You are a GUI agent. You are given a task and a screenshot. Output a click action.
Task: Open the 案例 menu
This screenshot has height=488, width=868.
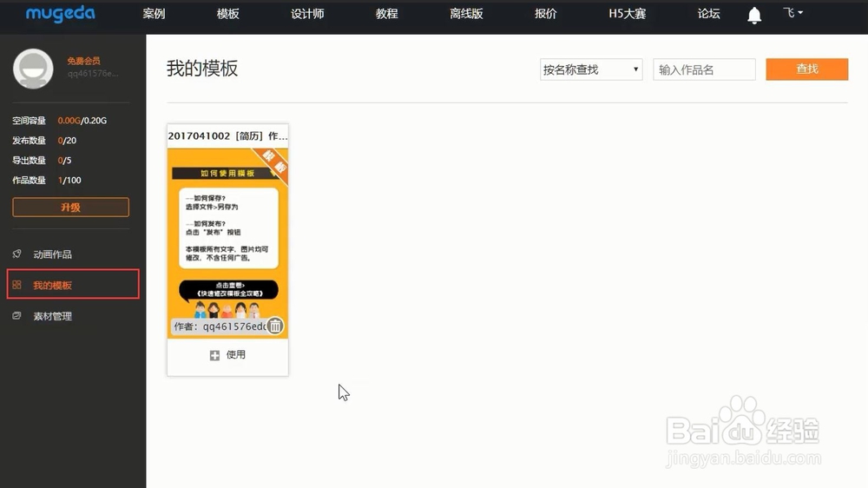(154, 14)
